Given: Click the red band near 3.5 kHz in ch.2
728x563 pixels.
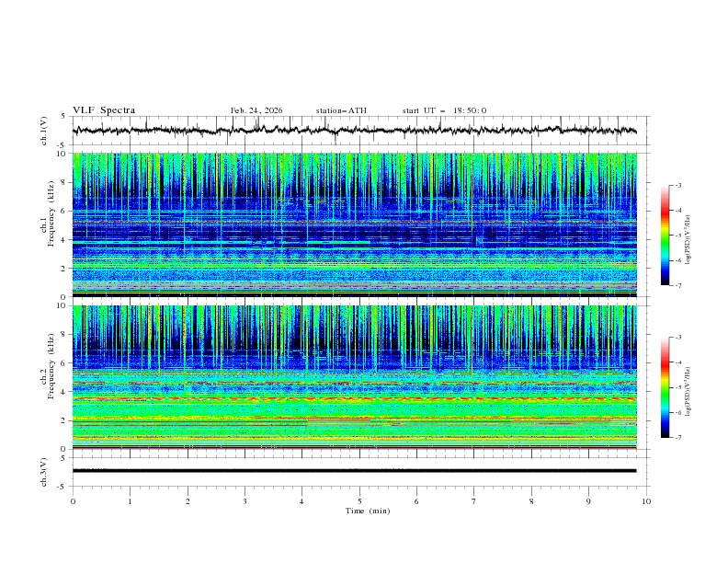Looking at the screenshot, I should click(355, 399).
